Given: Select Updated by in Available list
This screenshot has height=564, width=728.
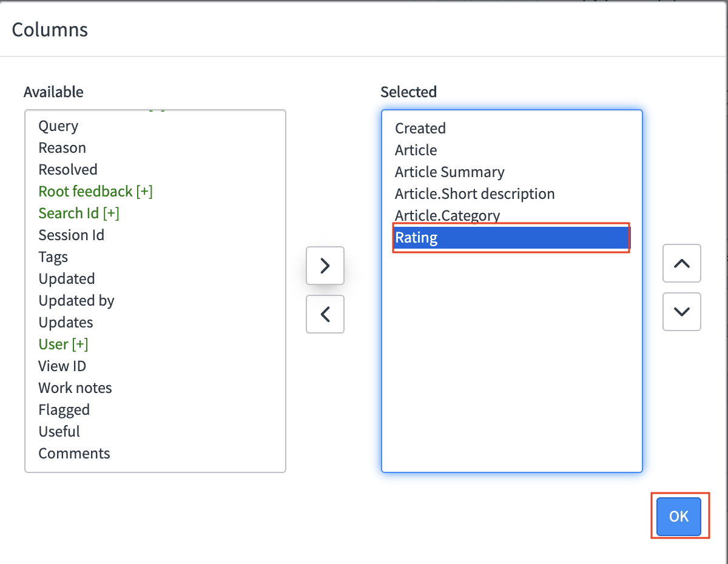Looking at the screenshot, I should [x=76, y=301].
